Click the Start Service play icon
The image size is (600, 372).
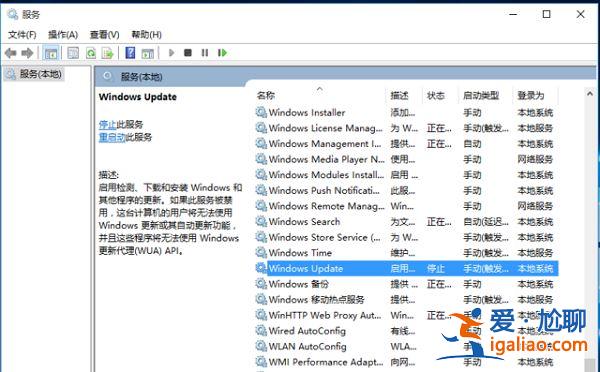171,53
